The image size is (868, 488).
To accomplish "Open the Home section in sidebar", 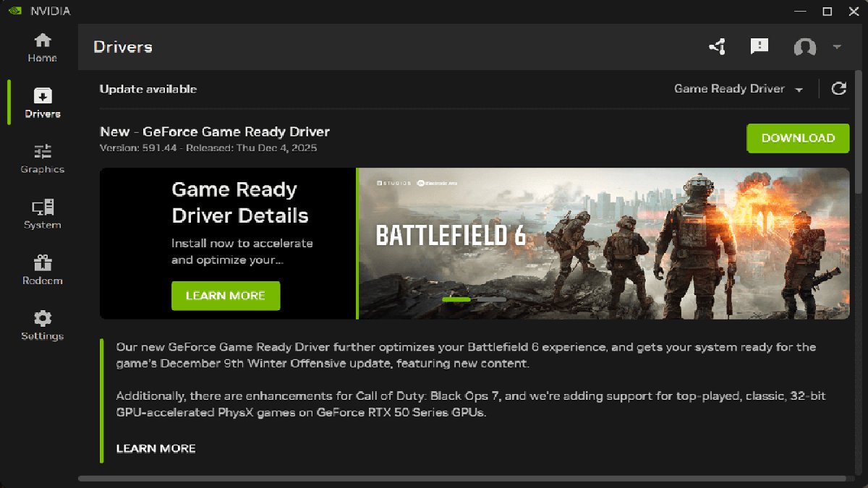I will click(43, 48).
